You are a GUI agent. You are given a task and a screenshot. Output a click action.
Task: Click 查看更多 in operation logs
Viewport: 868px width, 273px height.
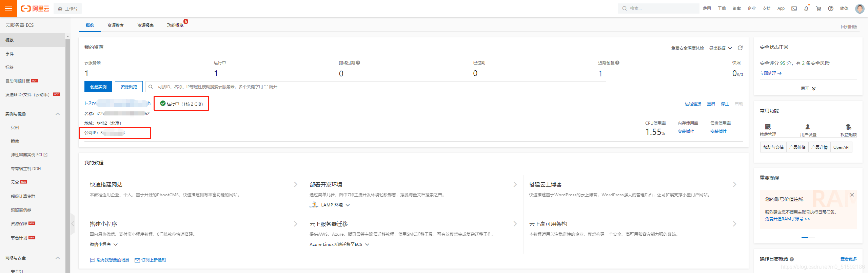pyautogui.click(x=849, y=259)
